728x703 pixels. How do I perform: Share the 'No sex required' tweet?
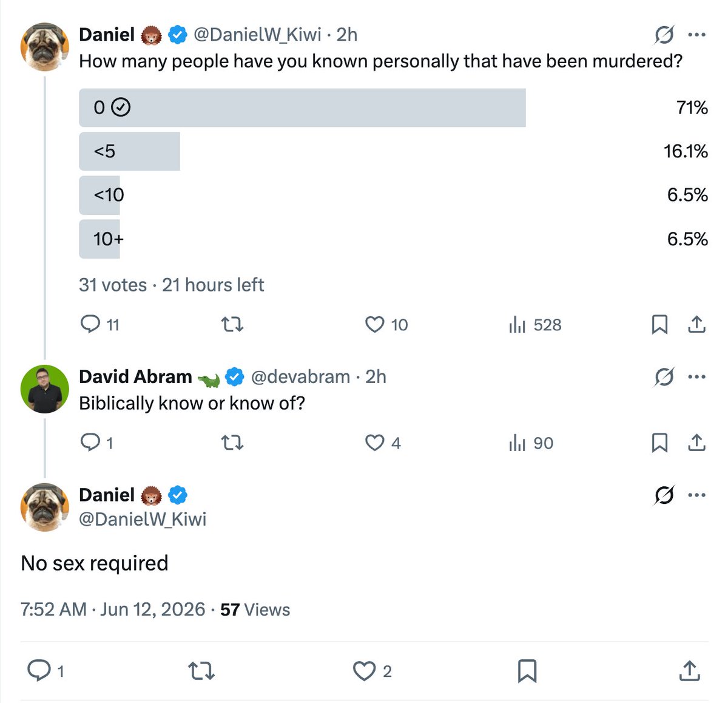(689, 671)
